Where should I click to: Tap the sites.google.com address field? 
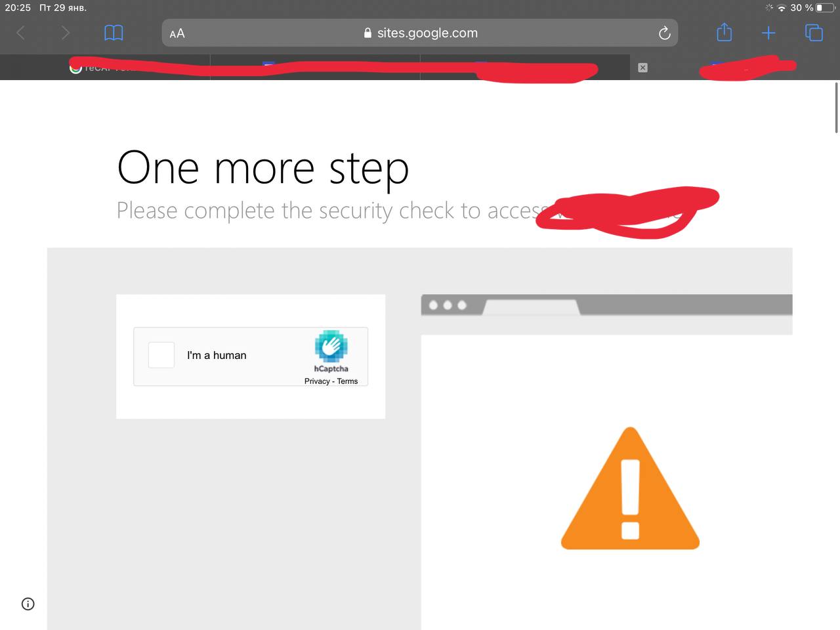(420, 33)
